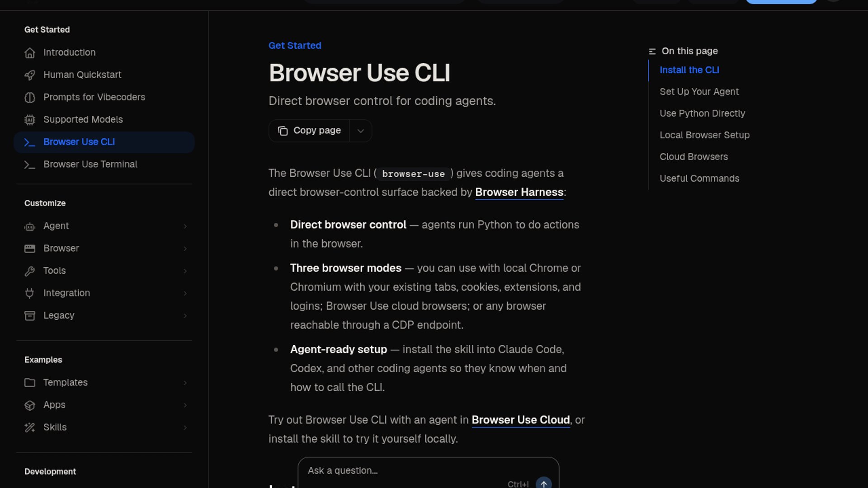Click the Copy page button
Image resolution: width=868 pixels, height=488 pixels.
click(309, 131)
